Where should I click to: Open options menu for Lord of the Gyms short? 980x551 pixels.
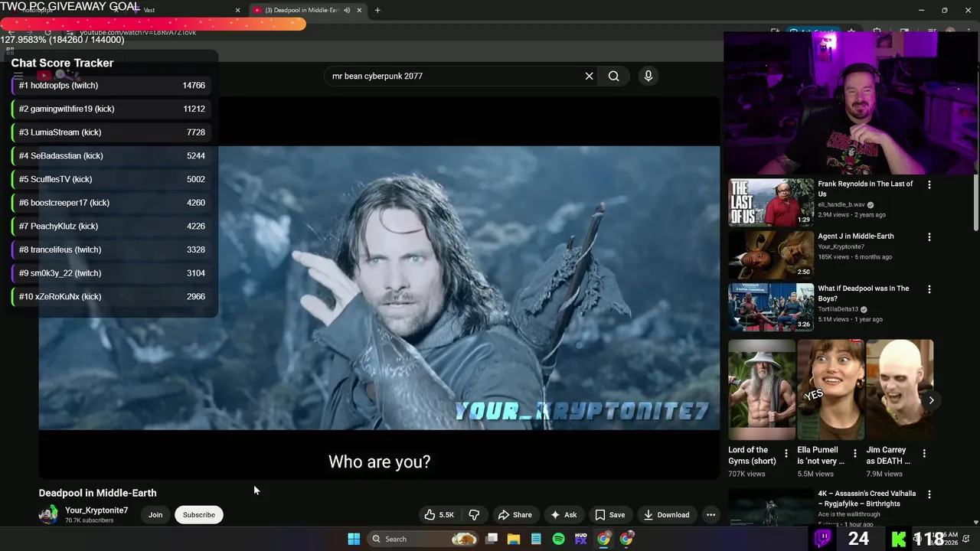[786, 453]
